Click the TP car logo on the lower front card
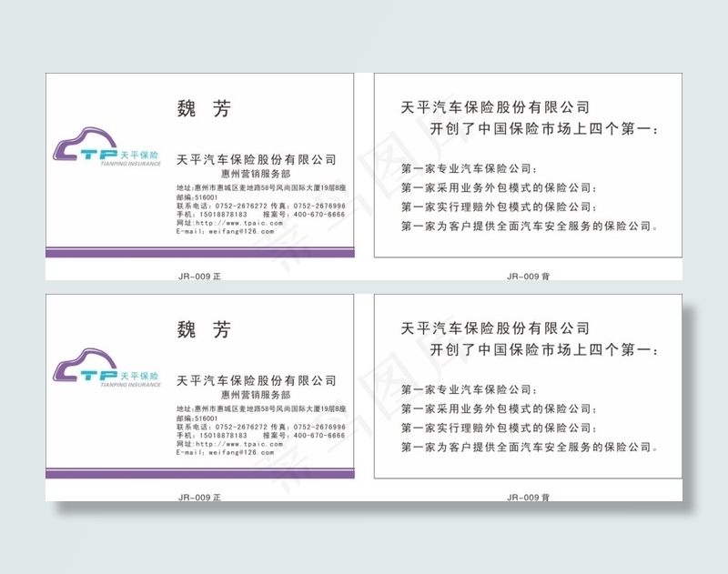The width and height of the screenshot is (728, 574). coord(106,368)
